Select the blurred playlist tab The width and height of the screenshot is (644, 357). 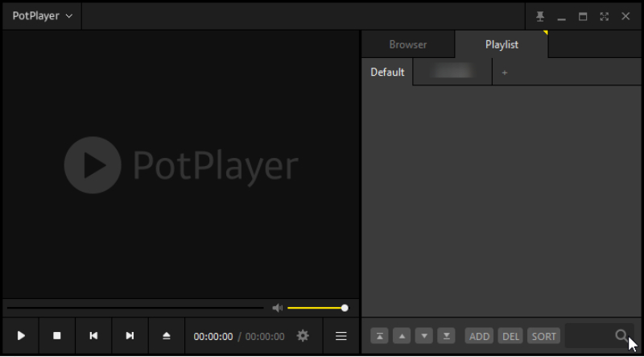coord(452,72)
